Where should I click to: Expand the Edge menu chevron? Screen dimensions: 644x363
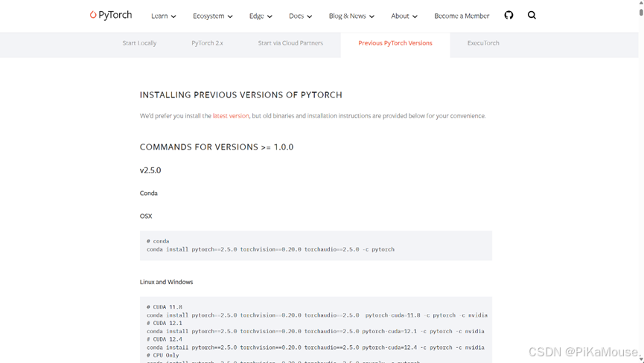(x=270, y=16)
